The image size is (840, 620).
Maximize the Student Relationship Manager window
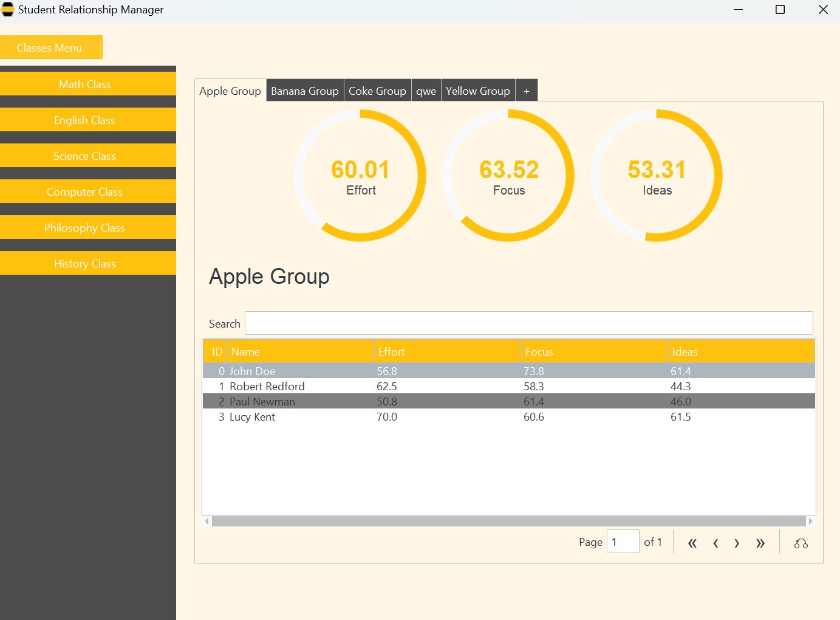coord(780,10)
